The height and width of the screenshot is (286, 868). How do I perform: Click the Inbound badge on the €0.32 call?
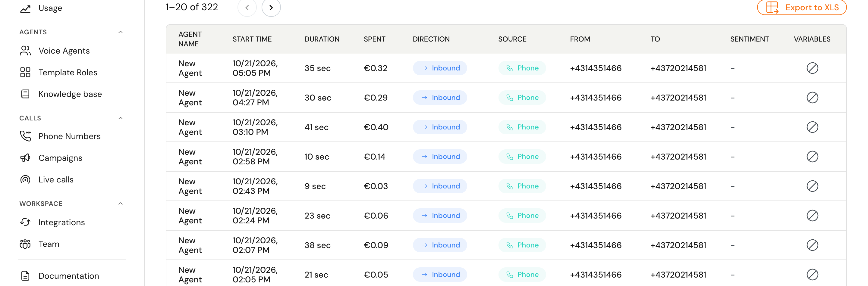tap(440, 68)
